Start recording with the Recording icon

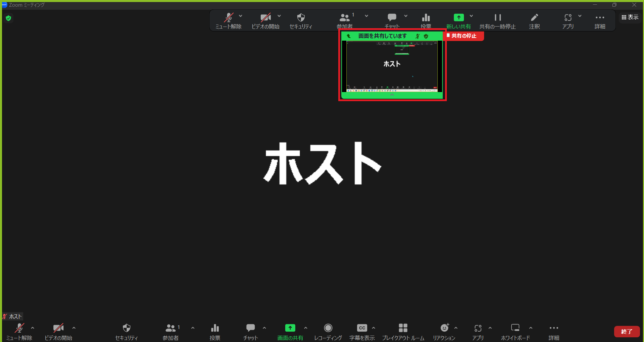(x=328, y=328)
